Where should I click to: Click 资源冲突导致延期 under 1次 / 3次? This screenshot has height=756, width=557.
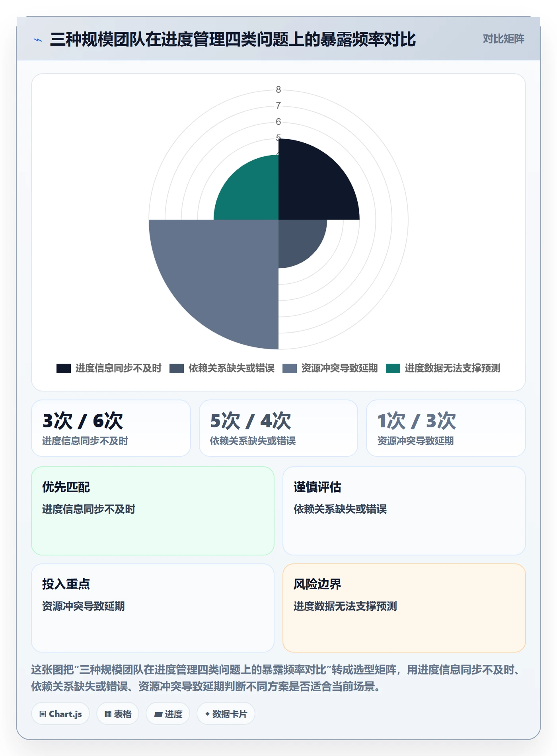pos(415,441)
